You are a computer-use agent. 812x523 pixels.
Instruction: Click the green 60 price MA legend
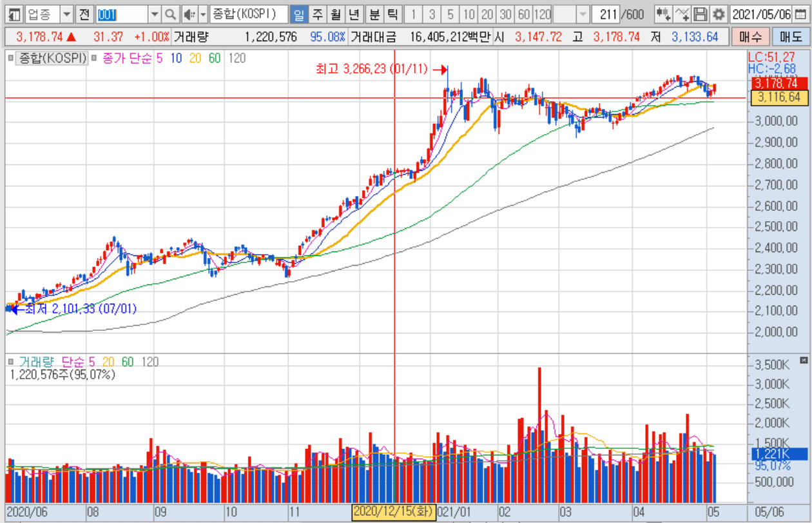[x=215, y=59]
